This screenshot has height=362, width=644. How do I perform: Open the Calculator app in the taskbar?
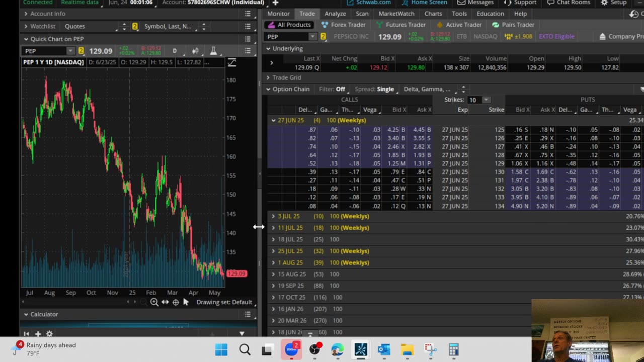click(453, 349)
